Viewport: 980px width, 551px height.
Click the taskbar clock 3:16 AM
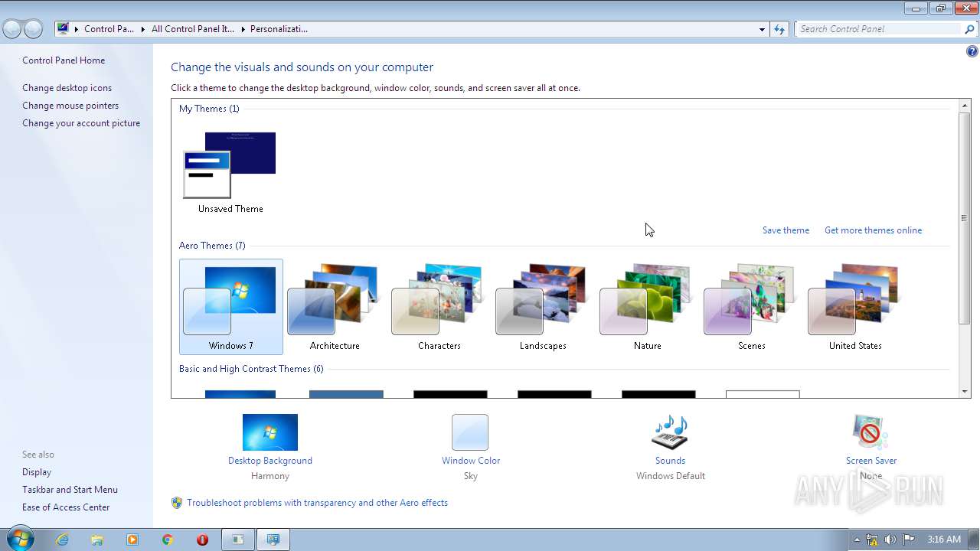(x=943, y=540)
